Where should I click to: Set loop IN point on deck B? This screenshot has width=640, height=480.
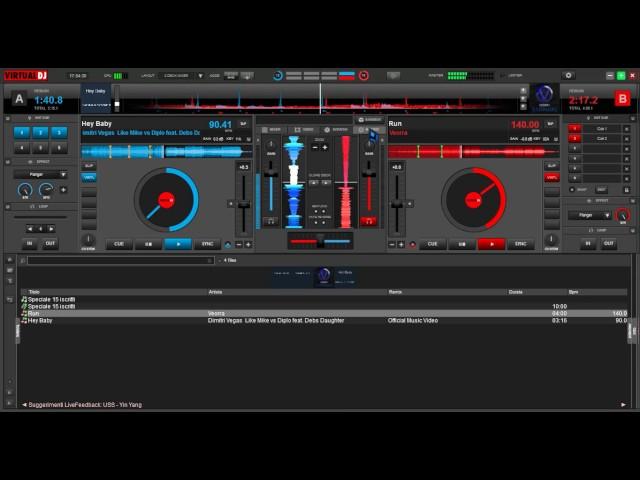(588, 244)
